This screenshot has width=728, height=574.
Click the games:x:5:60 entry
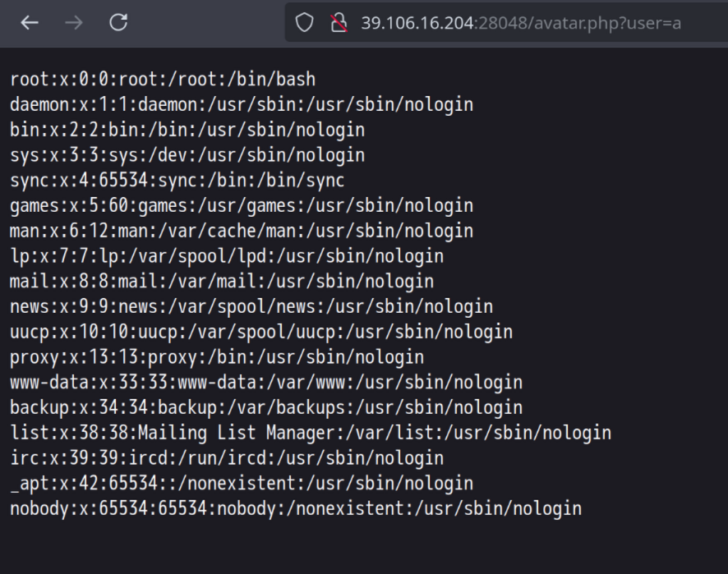pos(242,205)
